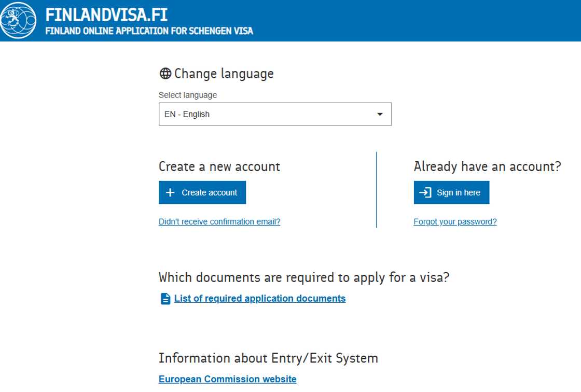The image size is (581, 392).
Task: Click the Change language heading
Action: point(224,73)
